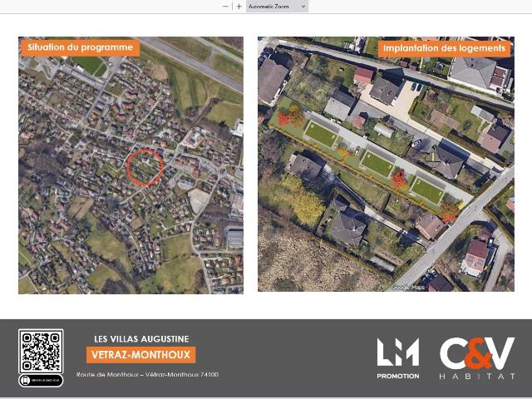
Task: Click the QR code in footer
Action: pos(41,351)
